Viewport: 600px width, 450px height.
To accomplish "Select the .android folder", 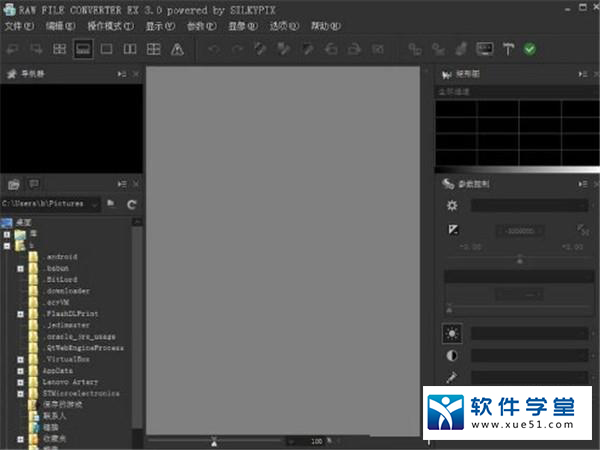I will pyautogui.click(x=61, y=257).
